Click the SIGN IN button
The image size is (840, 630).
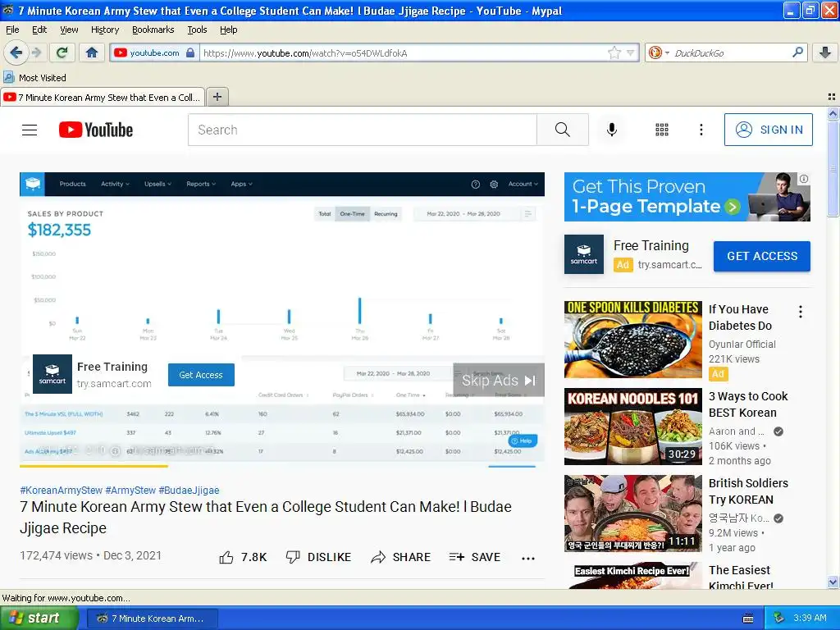[x=768, y=130]
